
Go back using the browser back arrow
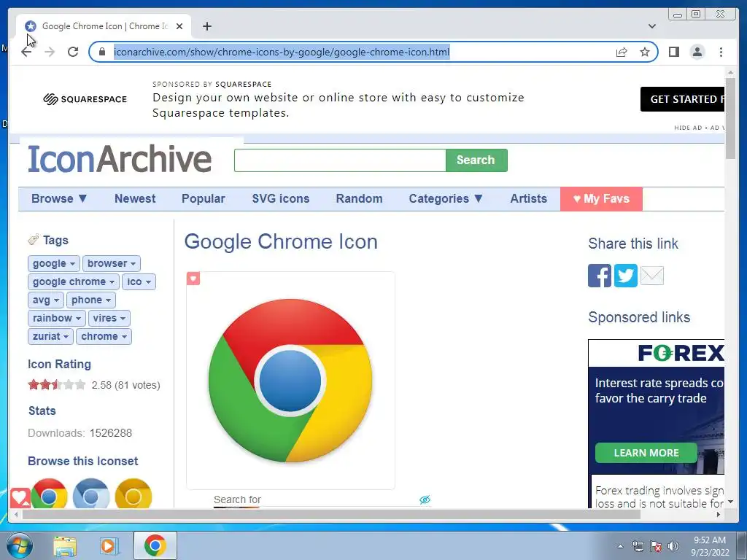pos(27,52)
